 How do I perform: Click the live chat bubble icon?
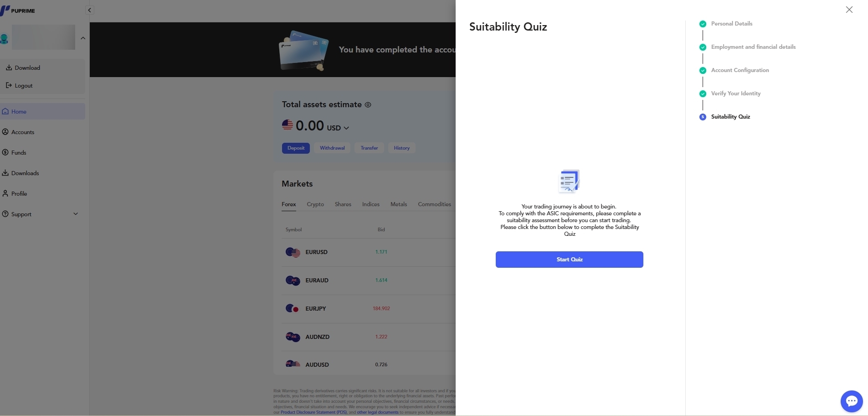(851, 401)
